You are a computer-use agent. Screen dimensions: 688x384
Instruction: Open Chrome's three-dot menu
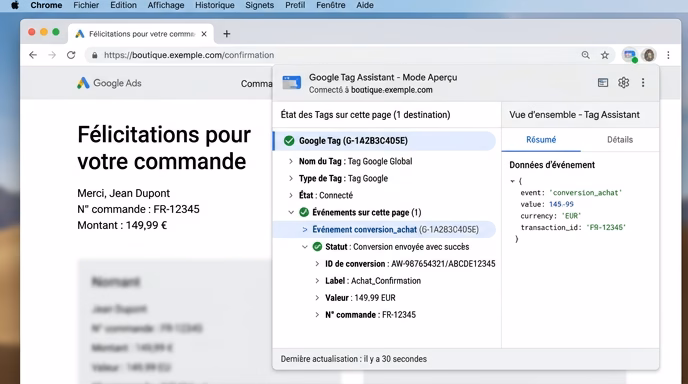668,55
